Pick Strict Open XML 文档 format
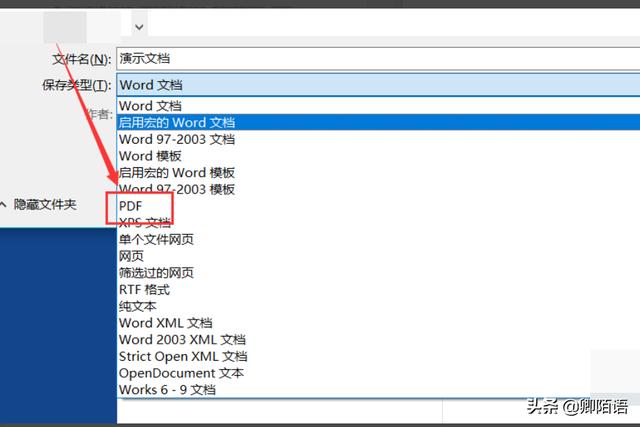This screenshot has height=427, width=640. (x=182, y=356)
